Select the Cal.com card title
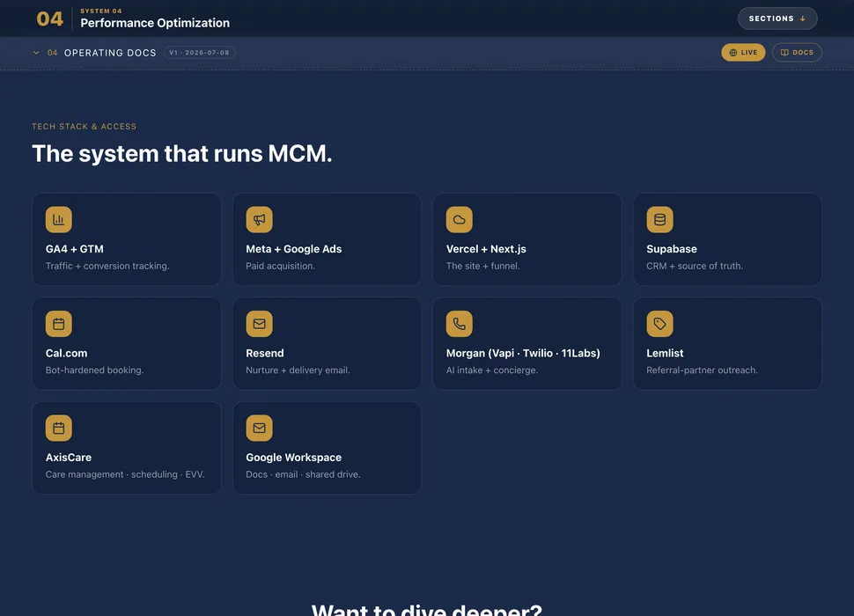 tap(66, 353)
